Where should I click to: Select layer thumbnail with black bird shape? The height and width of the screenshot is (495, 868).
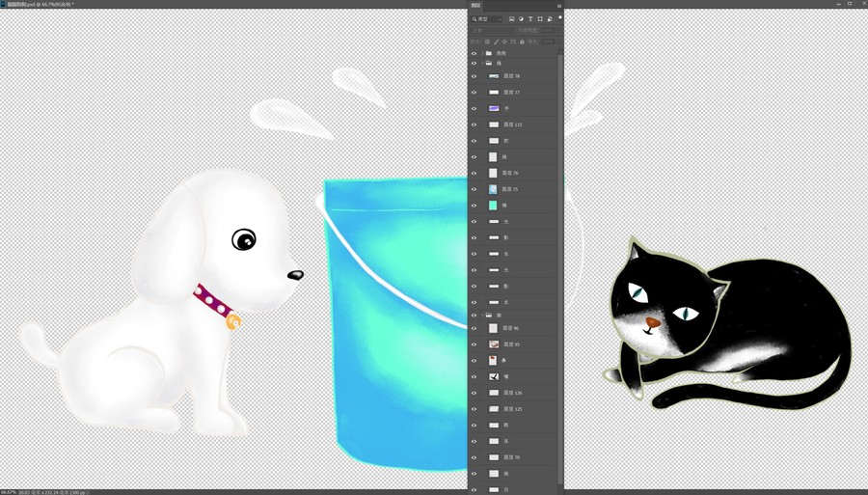coord(493,376)
